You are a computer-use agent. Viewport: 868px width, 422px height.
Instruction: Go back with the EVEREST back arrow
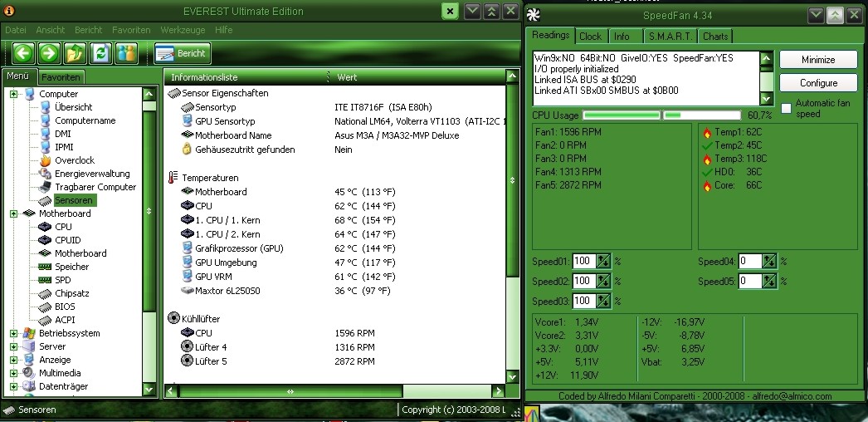(22, 53)
